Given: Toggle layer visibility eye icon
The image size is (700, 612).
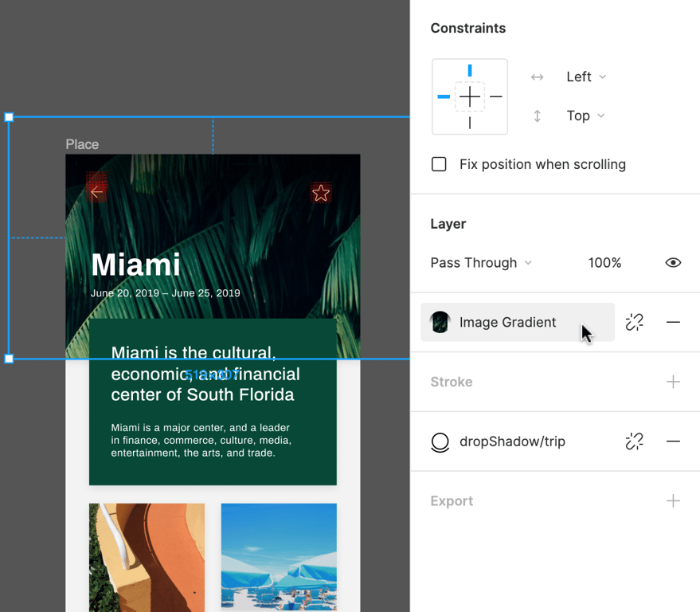Looking at the screenshot, I should click(x=673, y=263).
